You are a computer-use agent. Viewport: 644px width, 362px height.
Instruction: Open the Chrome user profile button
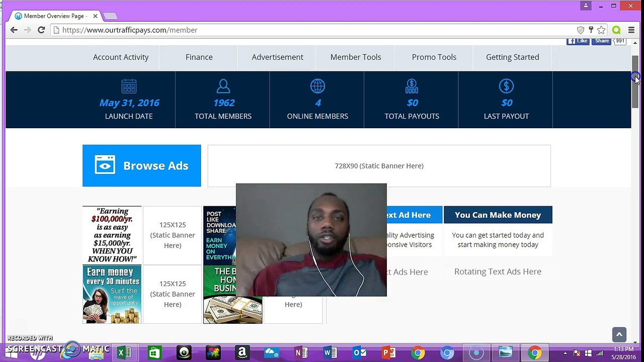(586, 6)
